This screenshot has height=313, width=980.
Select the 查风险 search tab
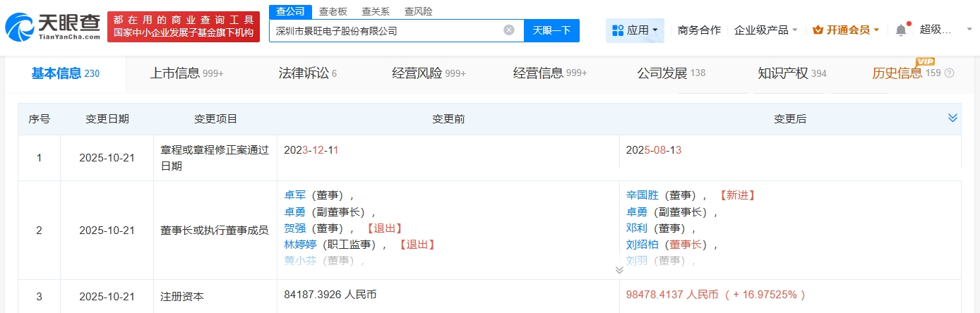[418, 11]
